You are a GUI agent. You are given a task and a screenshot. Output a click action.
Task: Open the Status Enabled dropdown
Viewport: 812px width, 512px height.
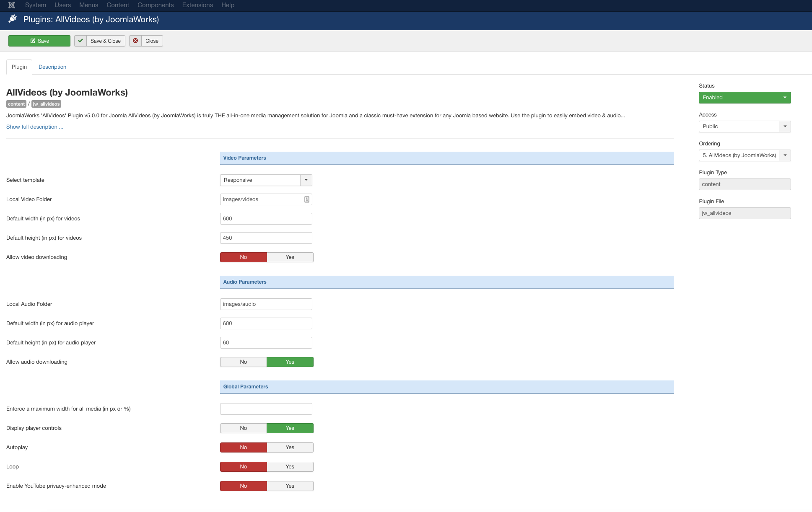pos(745,98)
